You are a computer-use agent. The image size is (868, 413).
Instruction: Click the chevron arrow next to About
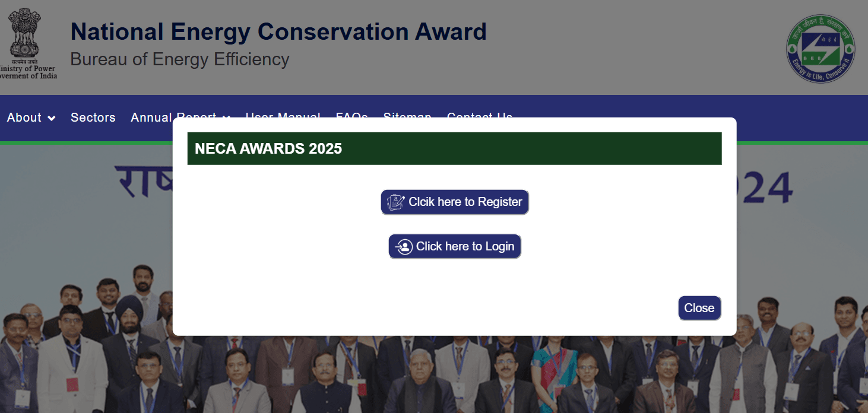pos(51,119)
